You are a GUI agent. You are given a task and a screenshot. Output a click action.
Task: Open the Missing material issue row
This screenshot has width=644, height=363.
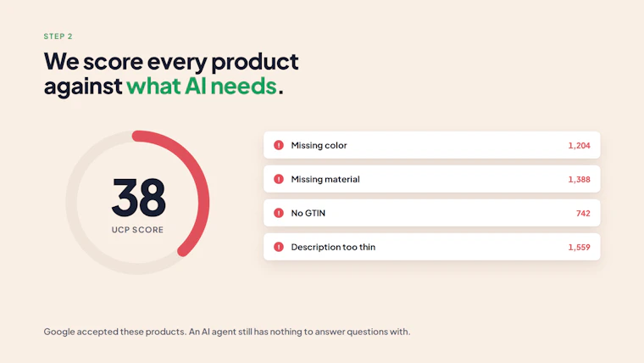431,179
